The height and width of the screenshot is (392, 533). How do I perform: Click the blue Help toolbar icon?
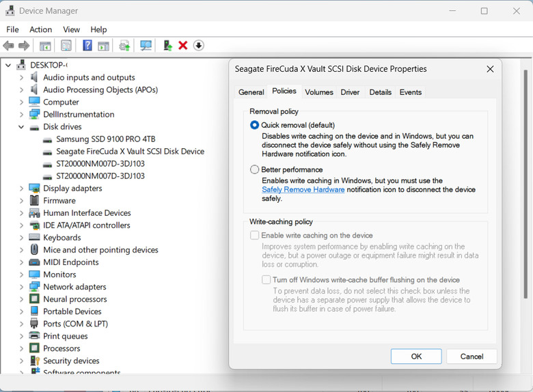(x=87, y=46)
